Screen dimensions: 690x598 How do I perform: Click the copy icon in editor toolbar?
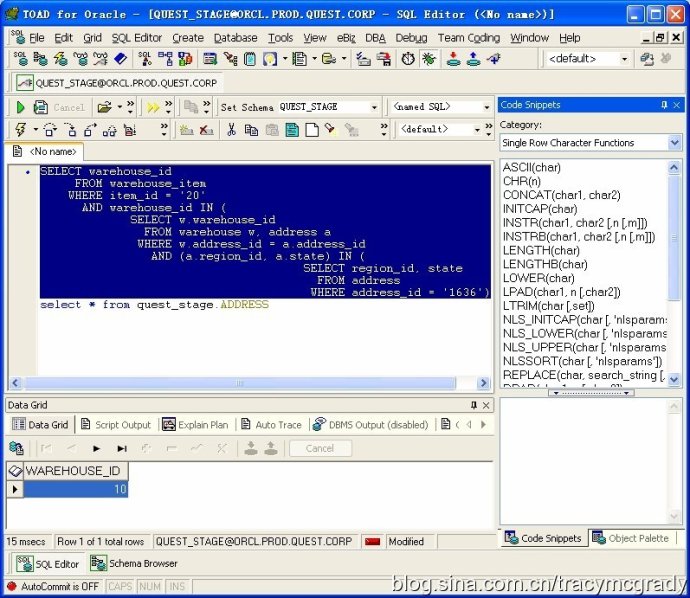tap(251, 130)
